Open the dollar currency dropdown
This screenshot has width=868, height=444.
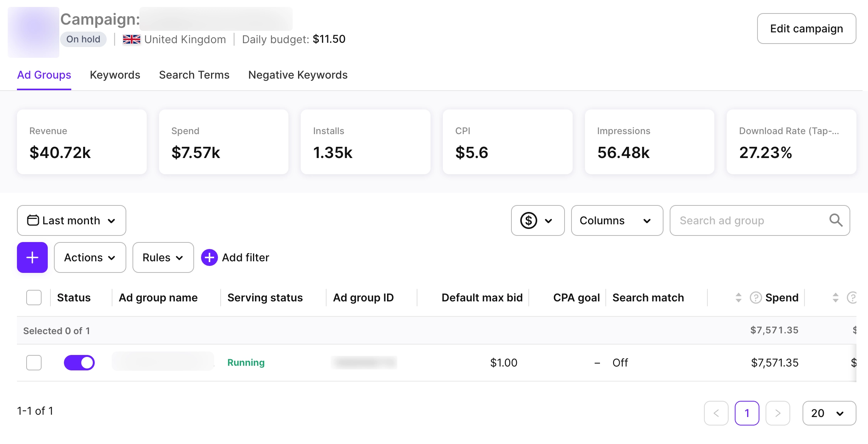click(538, 220)
